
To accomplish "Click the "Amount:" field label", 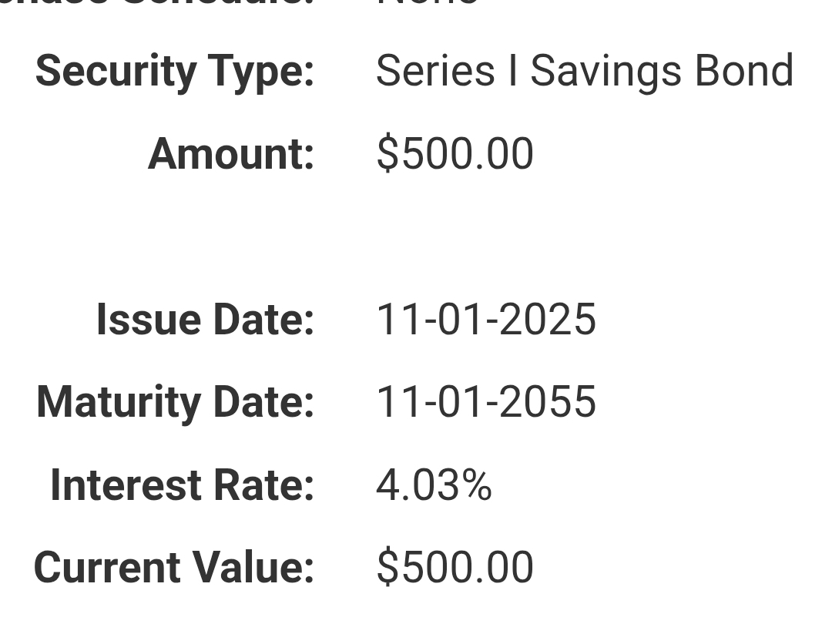I will coord(231,153).
